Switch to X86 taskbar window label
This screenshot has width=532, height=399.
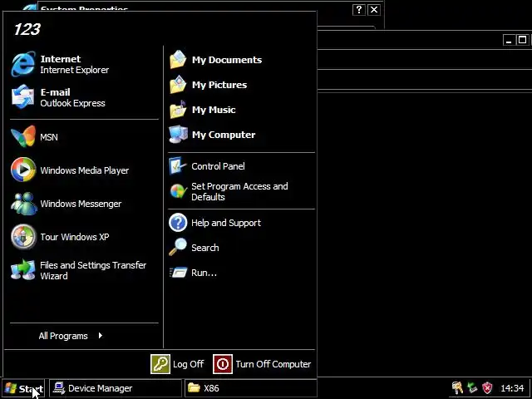(211, 388)
